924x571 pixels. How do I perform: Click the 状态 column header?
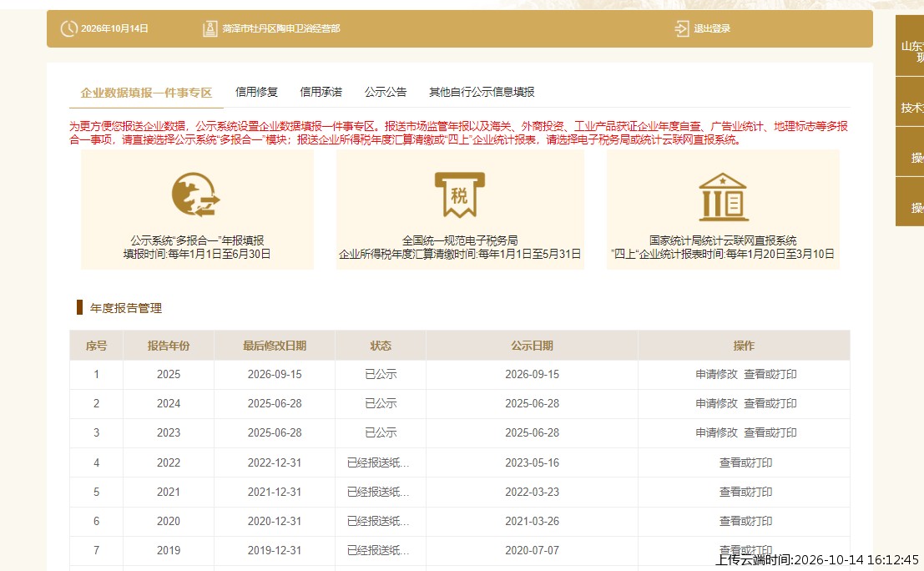(381, 346)
